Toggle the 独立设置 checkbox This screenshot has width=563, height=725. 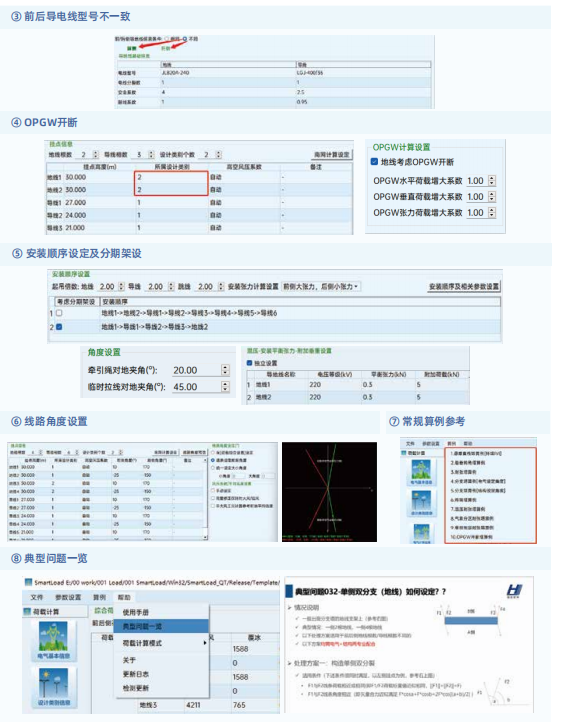[x=250, y=363]
